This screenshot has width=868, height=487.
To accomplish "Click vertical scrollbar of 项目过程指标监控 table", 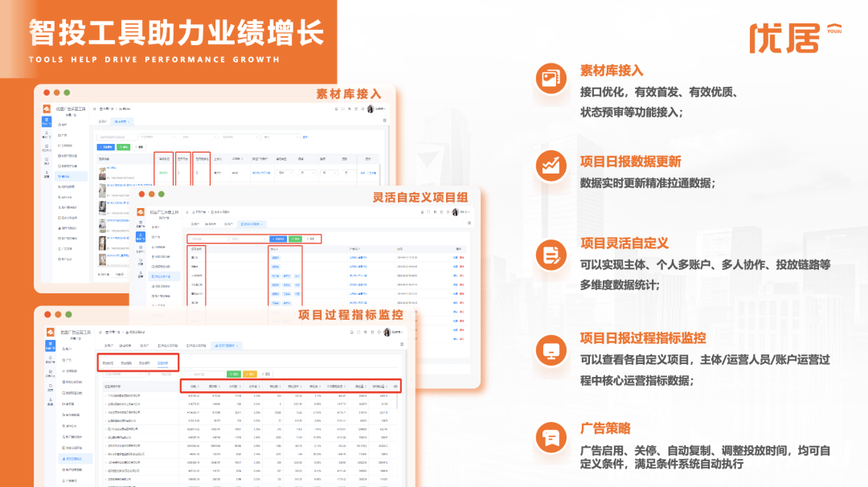I will click(x=397, y=401).
